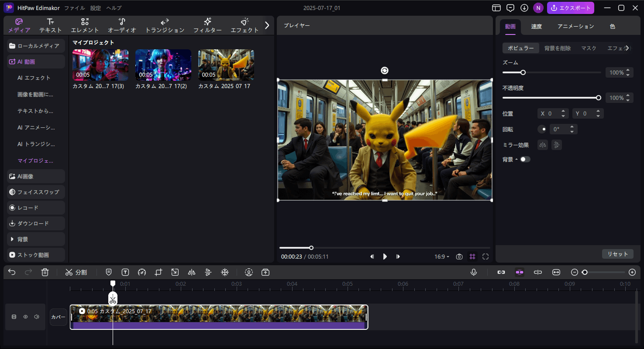This screenshot has height=349, width=644.
Task: Click the player progress bar handle
Action: point(311,248)
